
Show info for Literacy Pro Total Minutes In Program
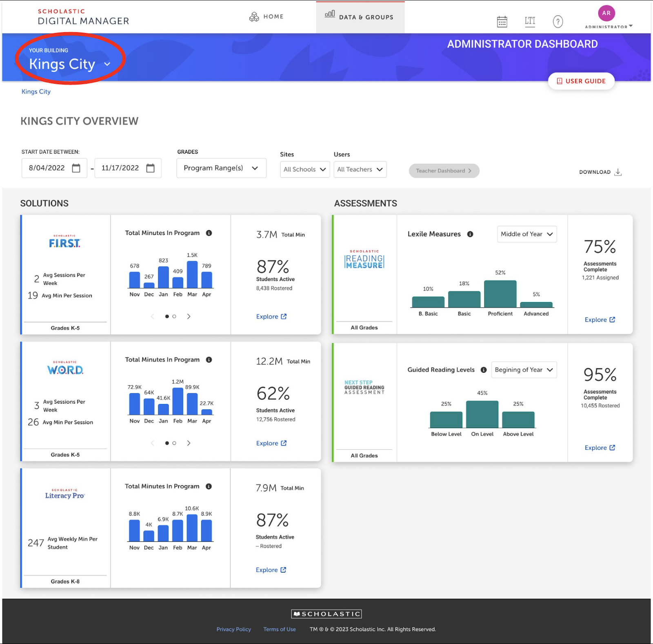point(209,486)
